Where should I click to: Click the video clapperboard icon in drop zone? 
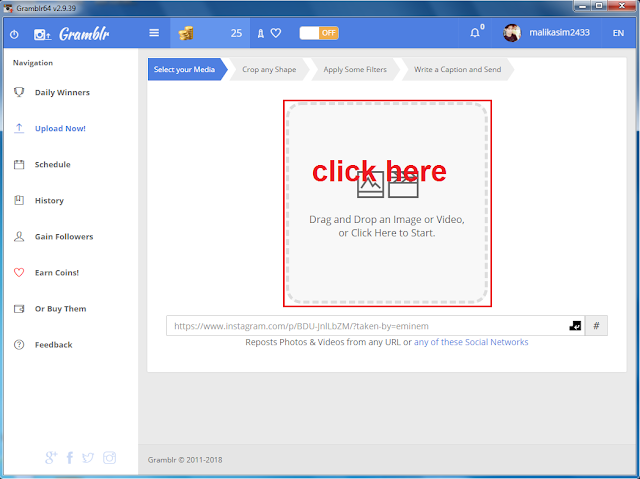click(403, 184)
